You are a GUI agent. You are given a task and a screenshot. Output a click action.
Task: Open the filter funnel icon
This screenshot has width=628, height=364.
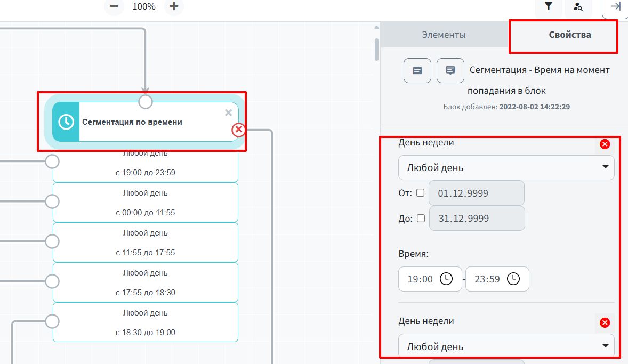pos(548,6)
